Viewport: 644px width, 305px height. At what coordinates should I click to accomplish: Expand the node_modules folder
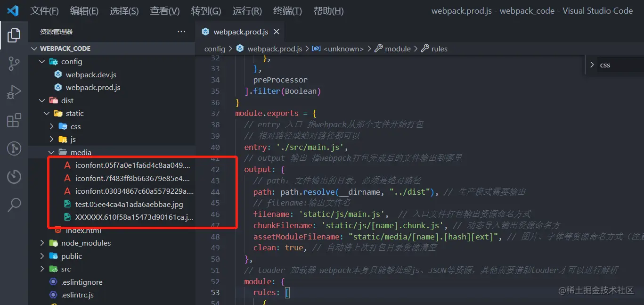112,243
